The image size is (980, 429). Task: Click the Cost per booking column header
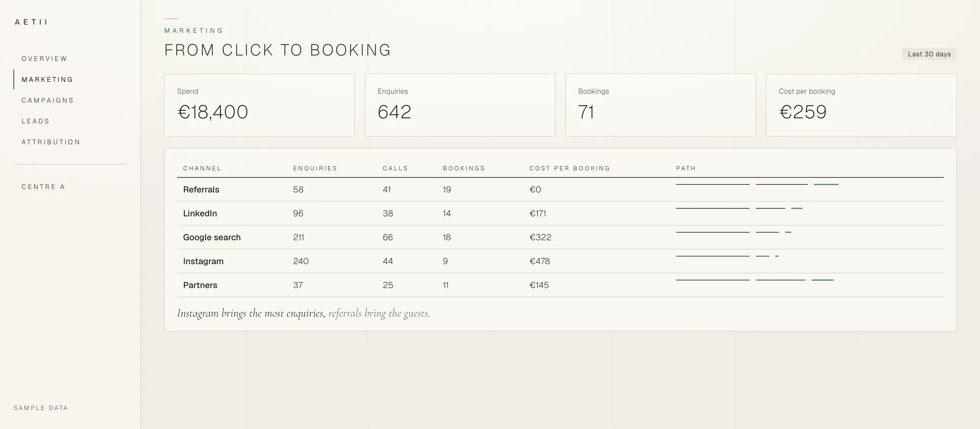tap(570, 168)
